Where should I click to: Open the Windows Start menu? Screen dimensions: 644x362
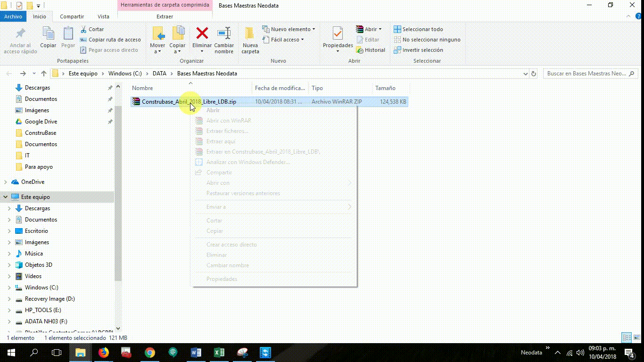click(x=11, y=353)
